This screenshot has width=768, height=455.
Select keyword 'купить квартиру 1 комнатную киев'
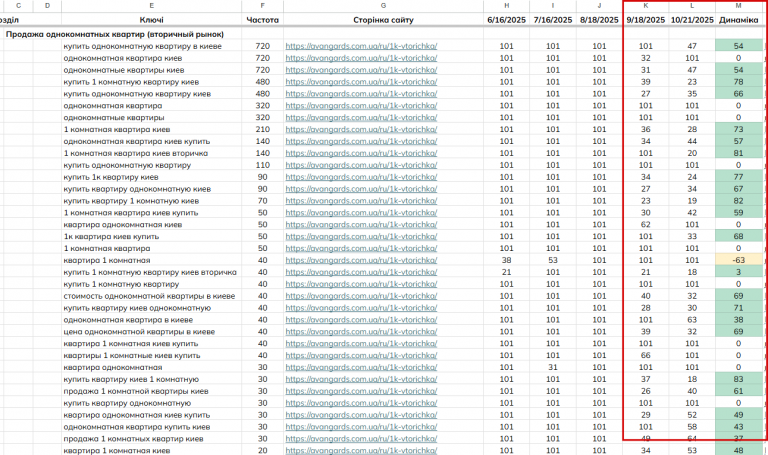click(131, 201)
